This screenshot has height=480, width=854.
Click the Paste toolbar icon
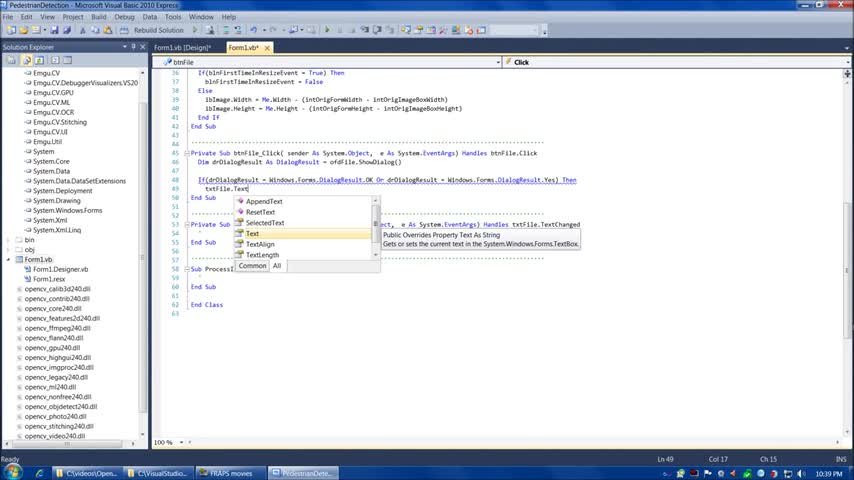[108, 31]
